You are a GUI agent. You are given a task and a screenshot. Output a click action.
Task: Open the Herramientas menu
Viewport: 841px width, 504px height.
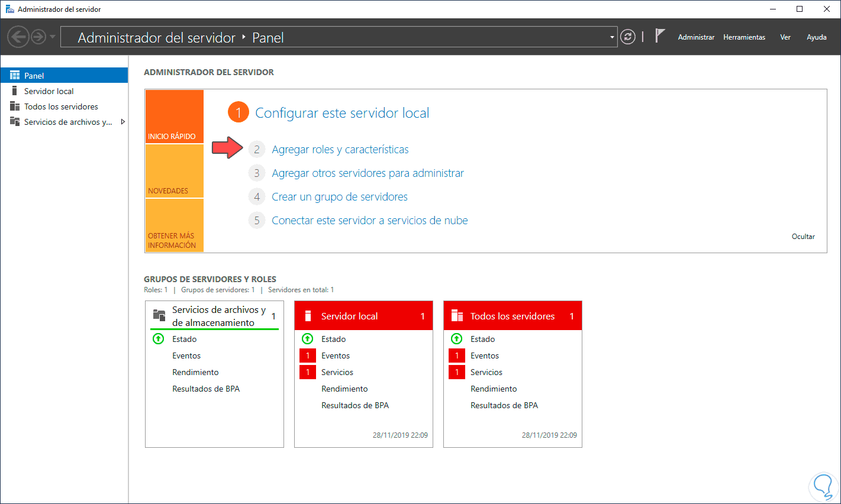click(x=744, y=37)
